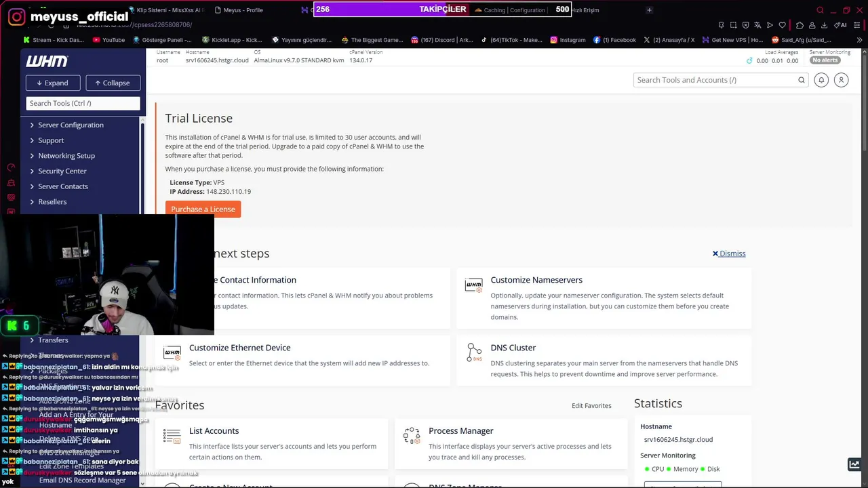This screenshot has width=868, height=488.
Task: Open Stream - Kick Dashboard bookmark
Action: coord(54,40)
